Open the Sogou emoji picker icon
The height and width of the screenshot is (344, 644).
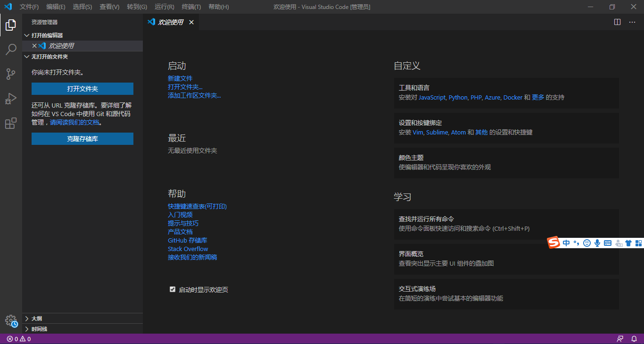[586, 243]
